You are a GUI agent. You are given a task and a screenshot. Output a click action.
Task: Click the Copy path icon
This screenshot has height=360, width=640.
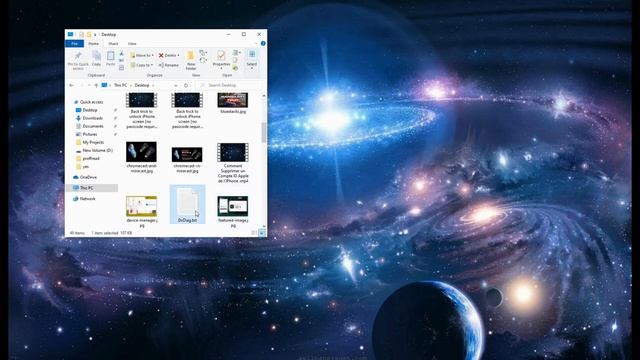(121, 60)
